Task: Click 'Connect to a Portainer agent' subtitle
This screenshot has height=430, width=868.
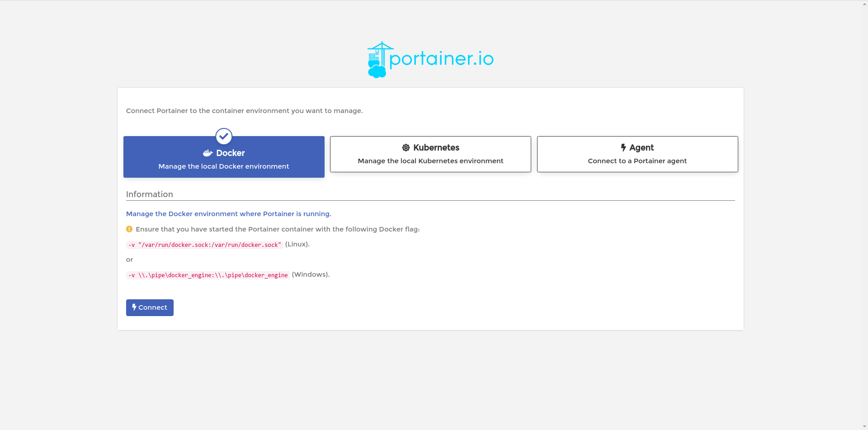Action: click(637, 161)
